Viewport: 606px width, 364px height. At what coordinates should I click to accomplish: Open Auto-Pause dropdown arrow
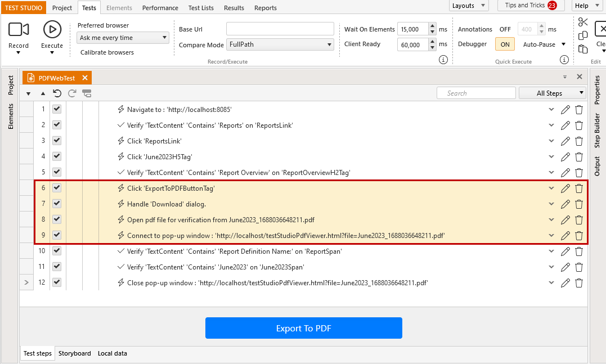[563, 44]
